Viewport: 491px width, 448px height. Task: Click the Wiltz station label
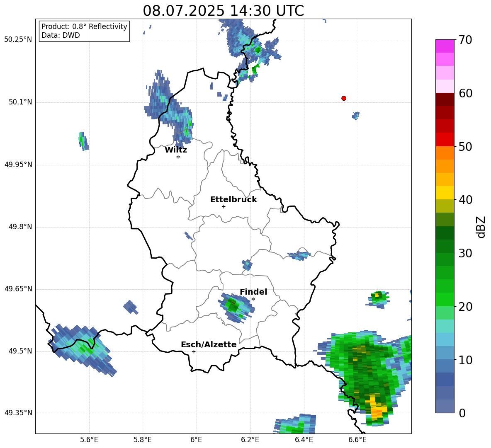point(176,150)
